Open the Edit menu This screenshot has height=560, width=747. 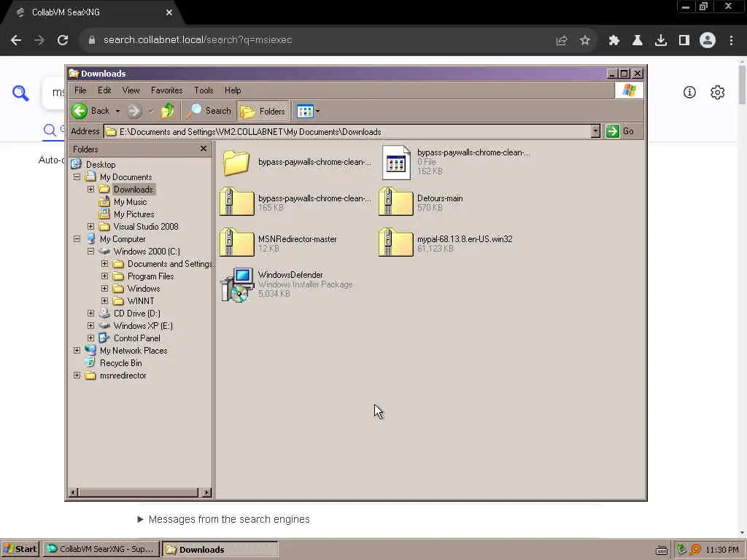(104, 90)
